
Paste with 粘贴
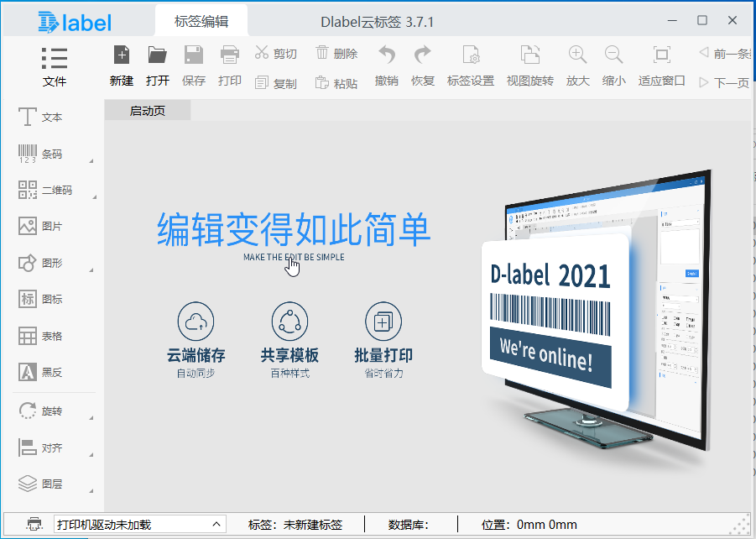pyautogui.click(x=336, y=83)
